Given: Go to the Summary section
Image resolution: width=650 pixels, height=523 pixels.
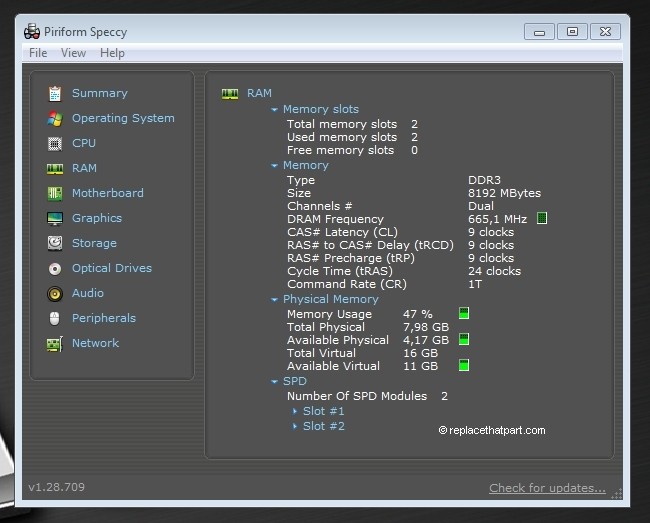Looking at the screenshot, I should point(100,93).
